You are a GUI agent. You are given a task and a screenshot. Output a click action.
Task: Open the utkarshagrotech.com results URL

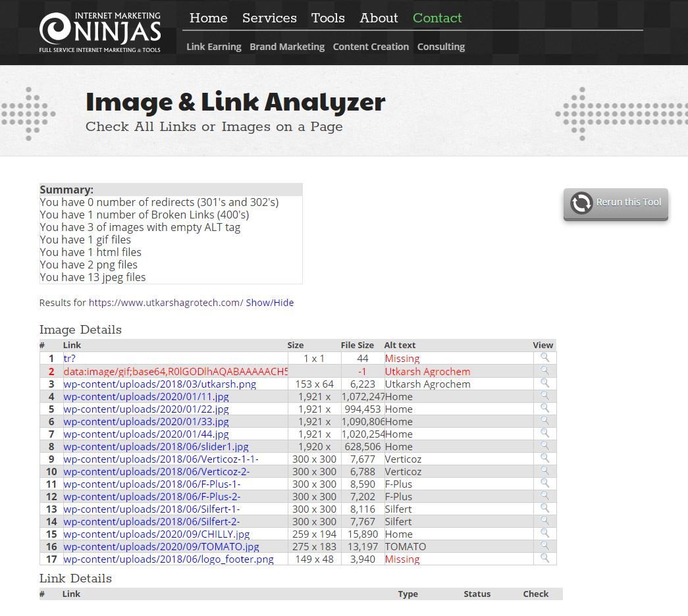click(x=166, y=303)
